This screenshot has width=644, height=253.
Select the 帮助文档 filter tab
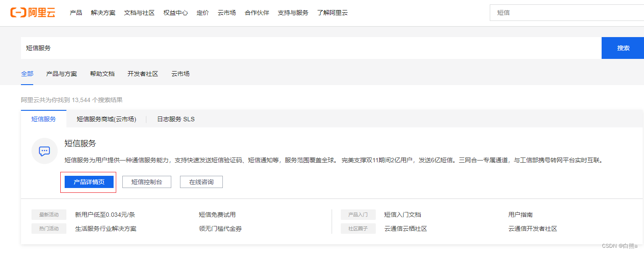pyautogui.click(x=102, y=74)
